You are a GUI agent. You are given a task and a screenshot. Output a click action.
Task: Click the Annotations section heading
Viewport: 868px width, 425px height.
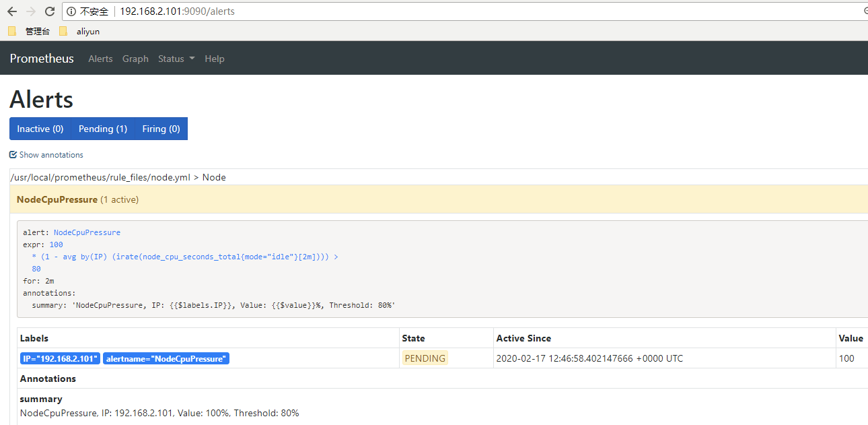[x=48, y=379]
